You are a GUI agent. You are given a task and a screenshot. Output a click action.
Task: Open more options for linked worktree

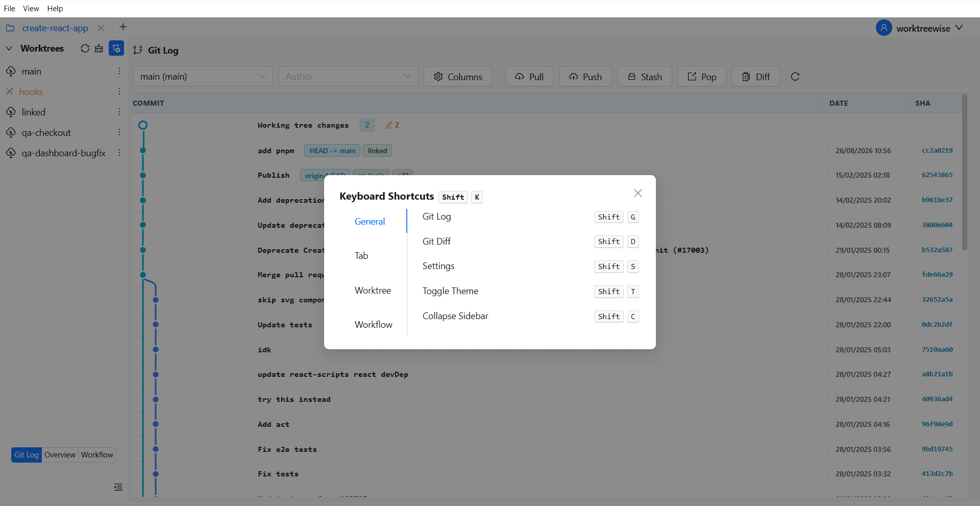pos(119,112)
